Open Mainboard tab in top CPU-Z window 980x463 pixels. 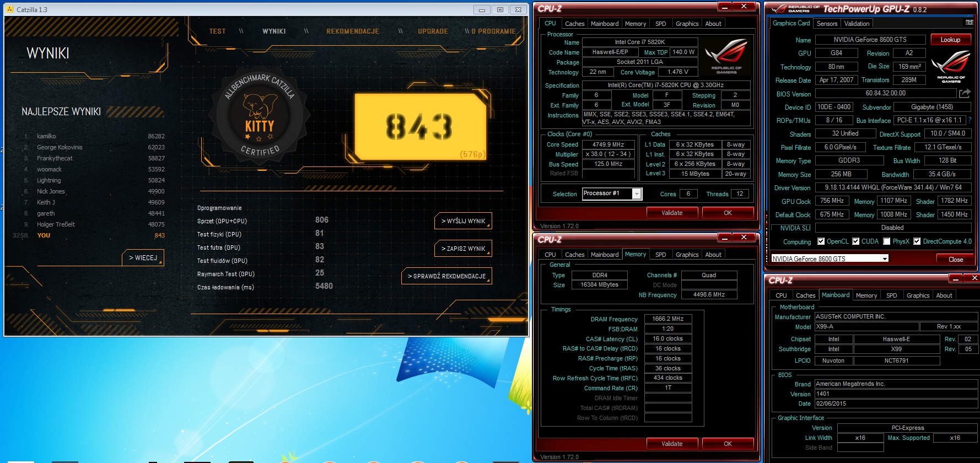coord(605,24)
